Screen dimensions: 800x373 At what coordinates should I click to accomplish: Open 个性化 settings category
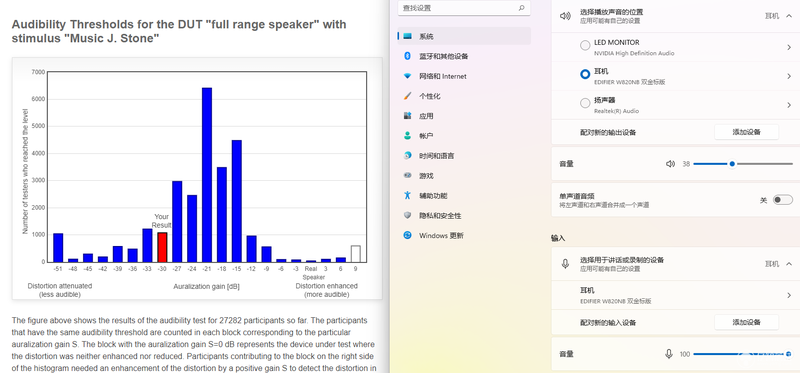pos(464,96)
